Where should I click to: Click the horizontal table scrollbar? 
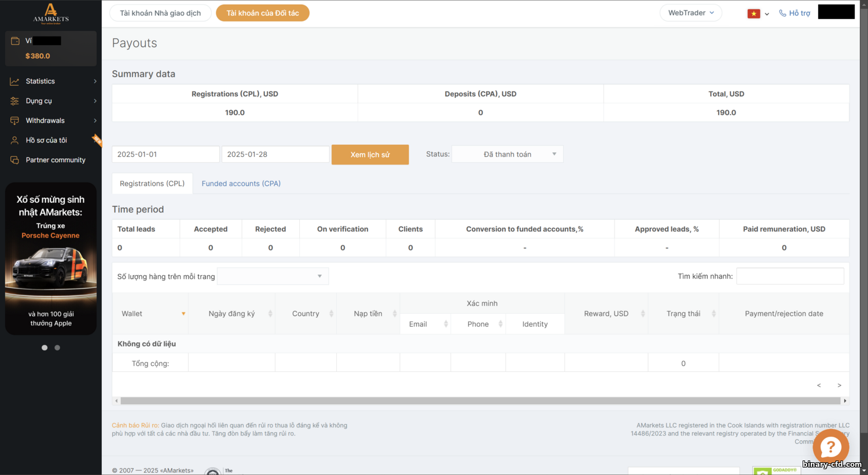click(480, 401)
